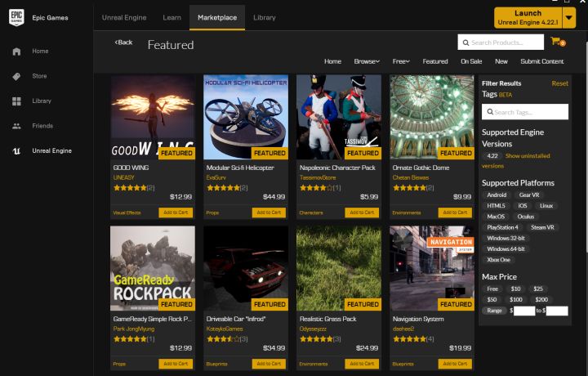Click the star rating of GOOD WING
The image size is (588, 376).
[130, 188]
